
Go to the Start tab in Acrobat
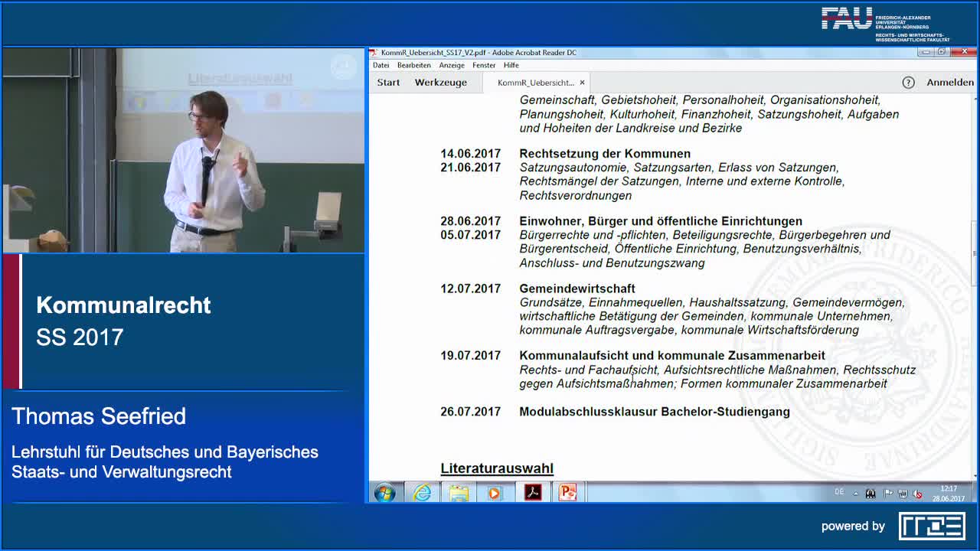point(388,83)
